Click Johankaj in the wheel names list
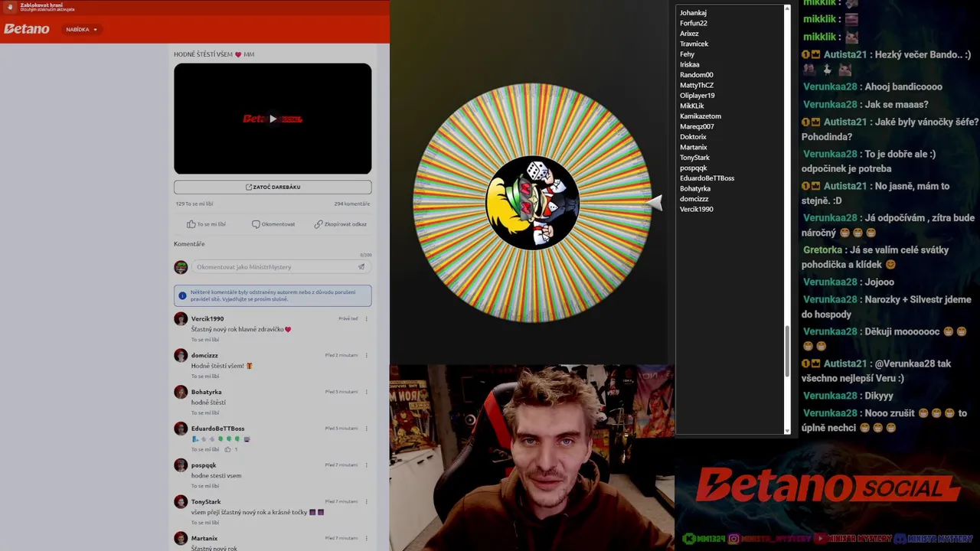980x551 pixels. [693, 13]
